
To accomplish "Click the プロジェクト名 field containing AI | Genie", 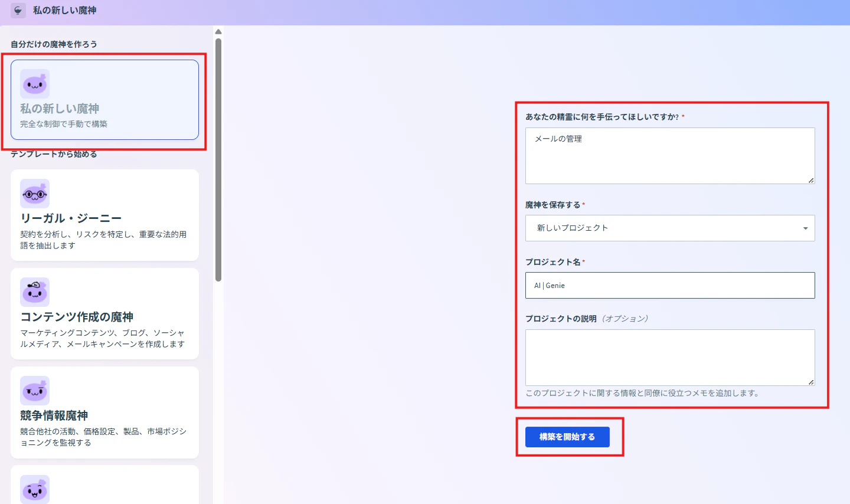I will coord(670,285).
